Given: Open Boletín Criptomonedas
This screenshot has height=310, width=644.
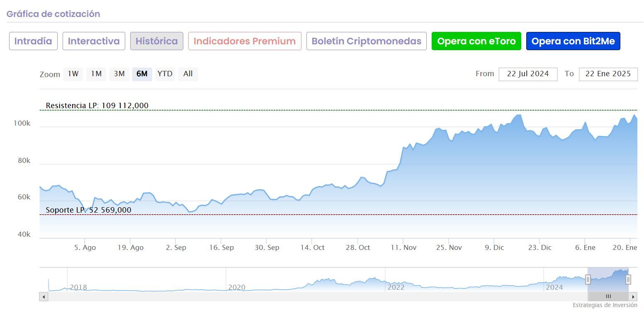Looking at the screenshot, I should click(367, 41).
